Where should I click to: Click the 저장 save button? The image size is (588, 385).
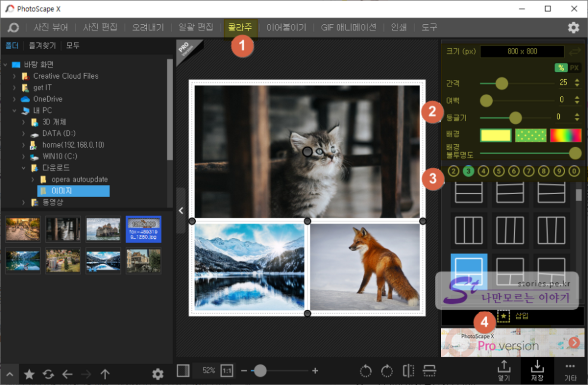coord(537,370)
